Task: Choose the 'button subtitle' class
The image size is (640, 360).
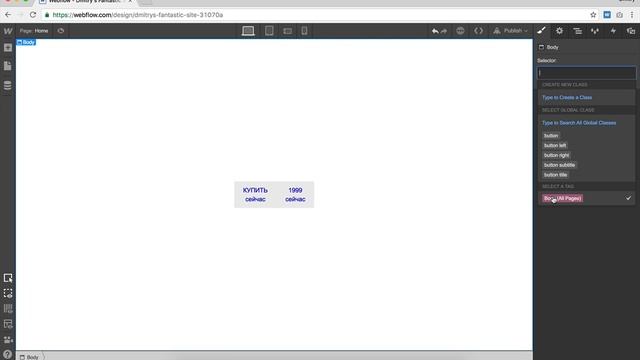Action: 559,165
